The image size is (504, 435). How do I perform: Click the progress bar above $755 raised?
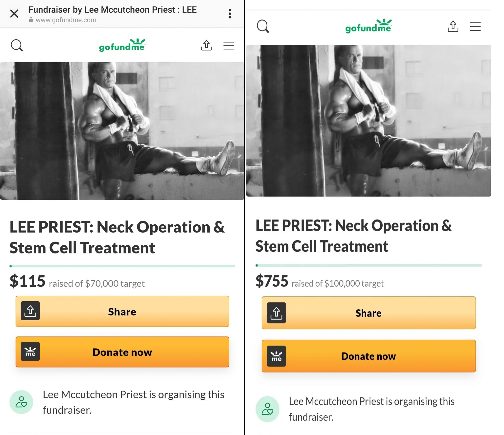pyautogui.click(x=369, y=265)
